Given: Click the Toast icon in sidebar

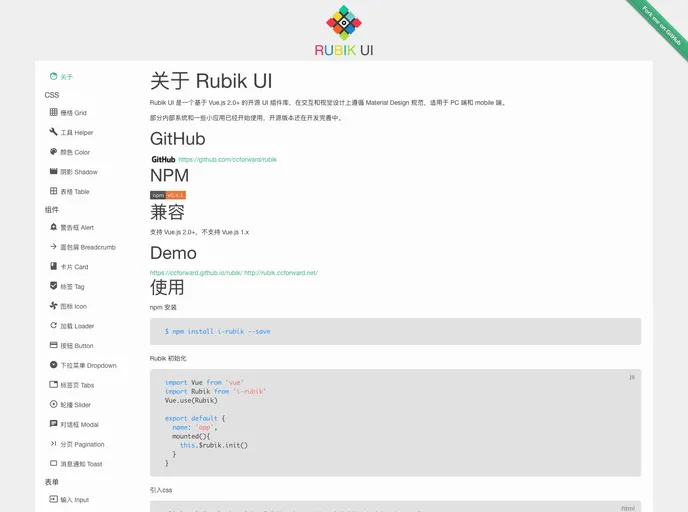Looking at the screenshot, I should coord(54,464).
